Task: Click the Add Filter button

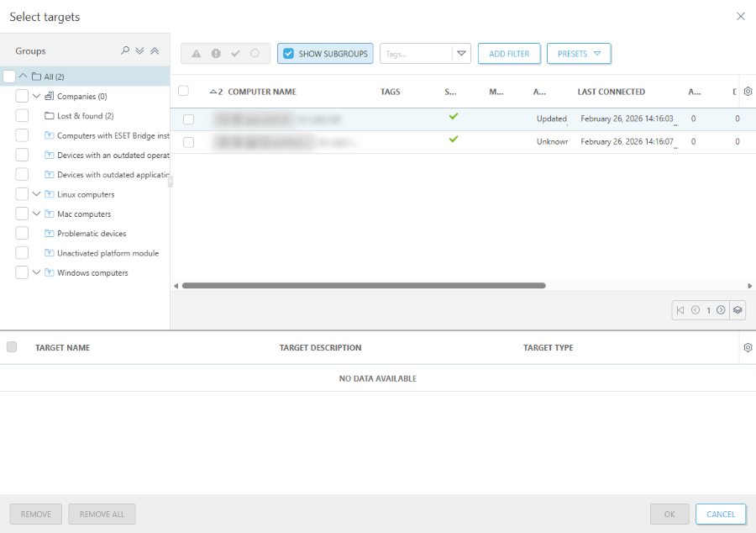Action: click(509, 54)
